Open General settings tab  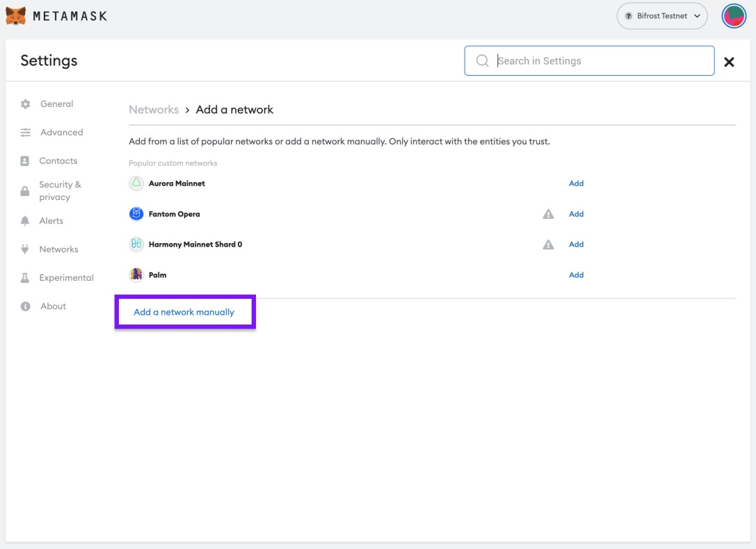(56, 104)
